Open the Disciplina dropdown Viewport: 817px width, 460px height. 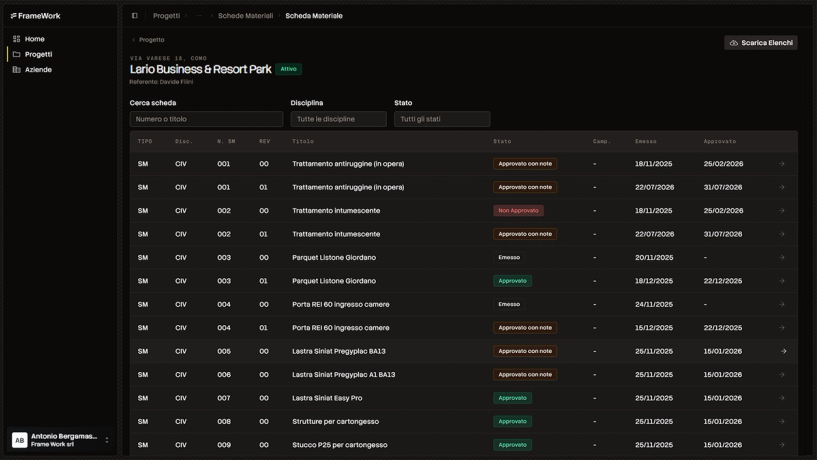click(x=339, y=119)
